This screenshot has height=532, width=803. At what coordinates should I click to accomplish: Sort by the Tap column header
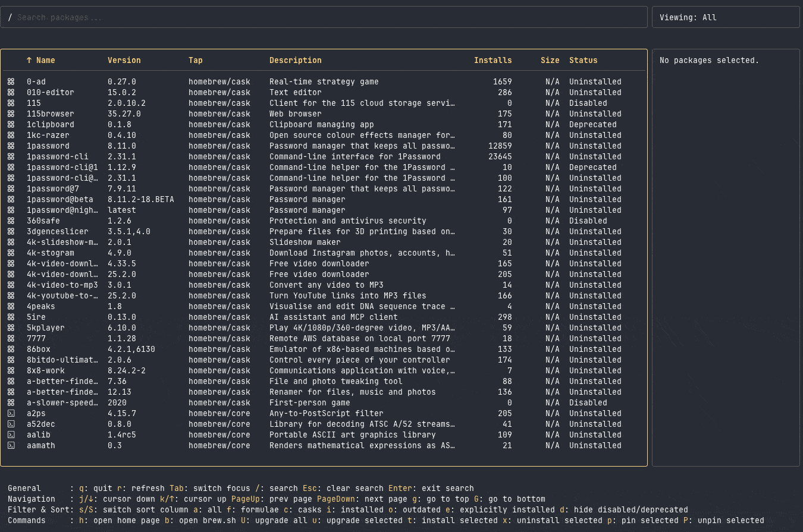[196, 60]
